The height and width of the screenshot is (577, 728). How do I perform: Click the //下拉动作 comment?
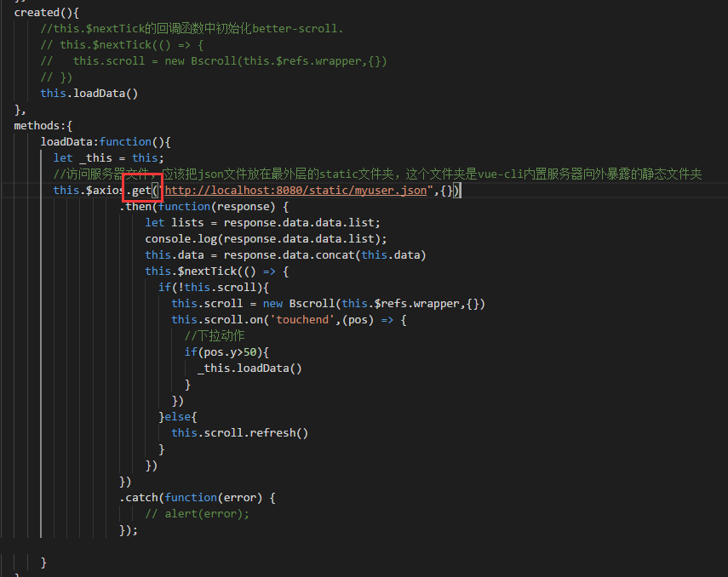pos(215,335)
